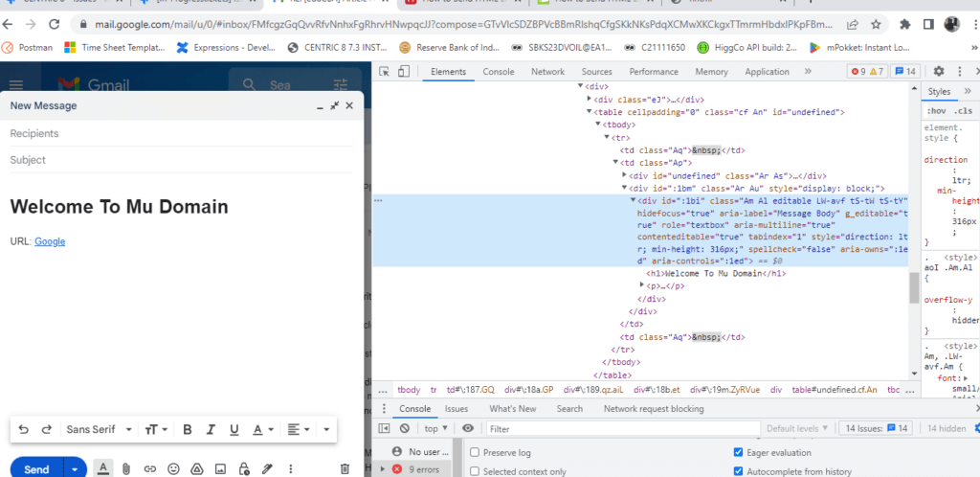Open the Performance tab
980x477 pixels.
pos(653,72)
